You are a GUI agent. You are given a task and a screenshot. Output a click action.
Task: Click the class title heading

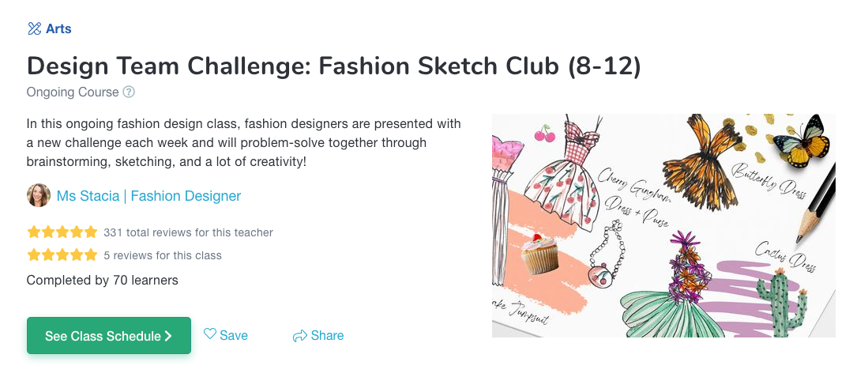334,66
